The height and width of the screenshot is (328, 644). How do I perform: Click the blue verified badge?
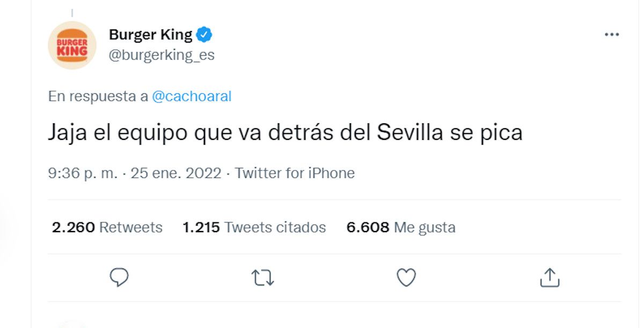click(x=204, y=35)
